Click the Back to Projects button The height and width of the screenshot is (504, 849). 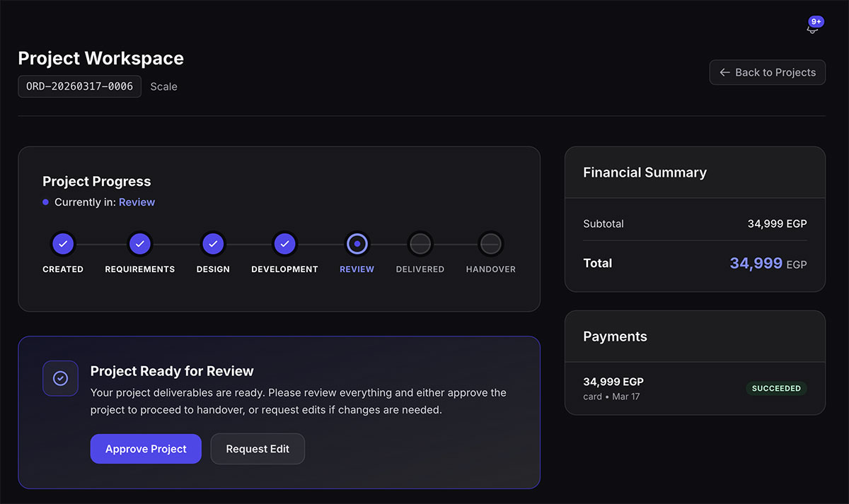click(767, 72)
